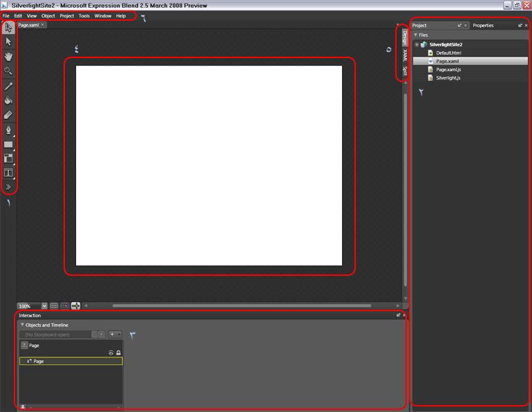The height and width of the screenshot is (412, 532).
Task: Click the SilverlightSite2 project icon
Action: (x=424, y=44)
